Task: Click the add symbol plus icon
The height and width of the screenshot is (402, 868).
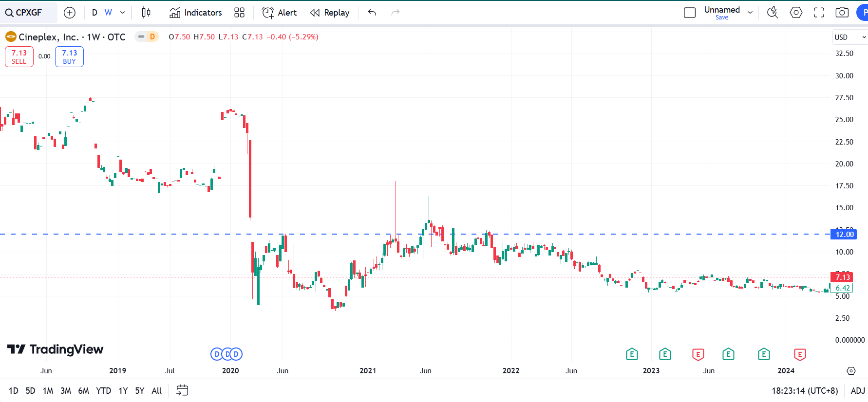Action: point(70,13)
